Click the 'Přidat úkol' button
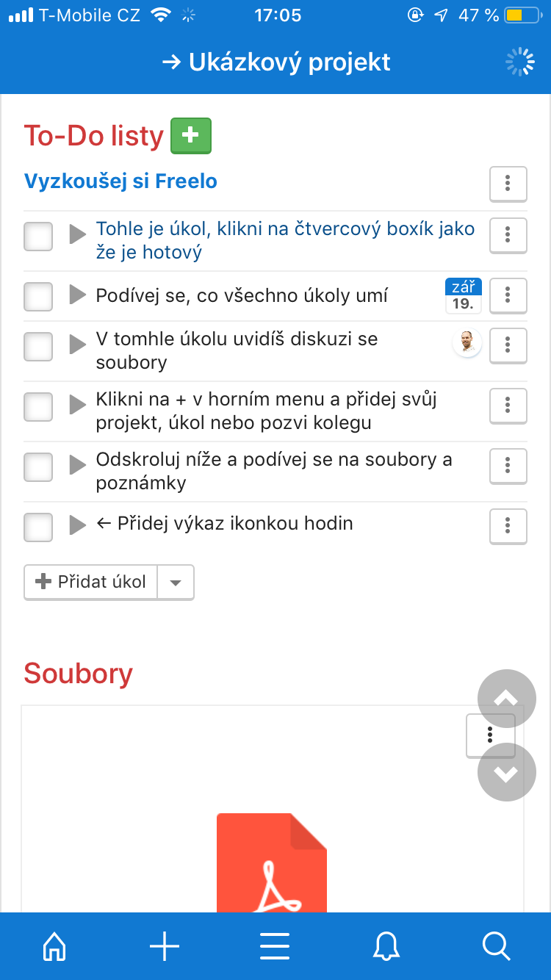The width and height of the screenshot is (551, 980). pos(91,583)
